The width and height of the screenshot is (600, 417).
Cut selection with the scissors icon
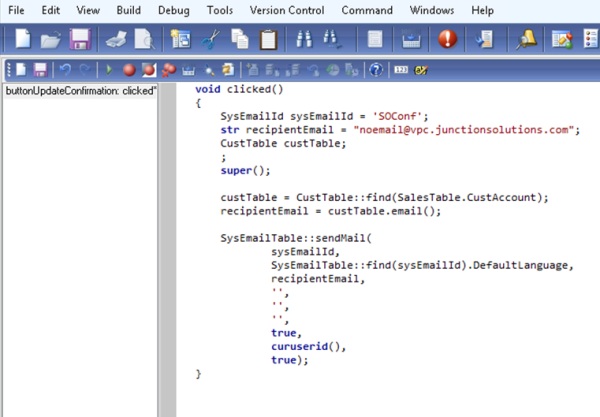click(x=211, y=40)
